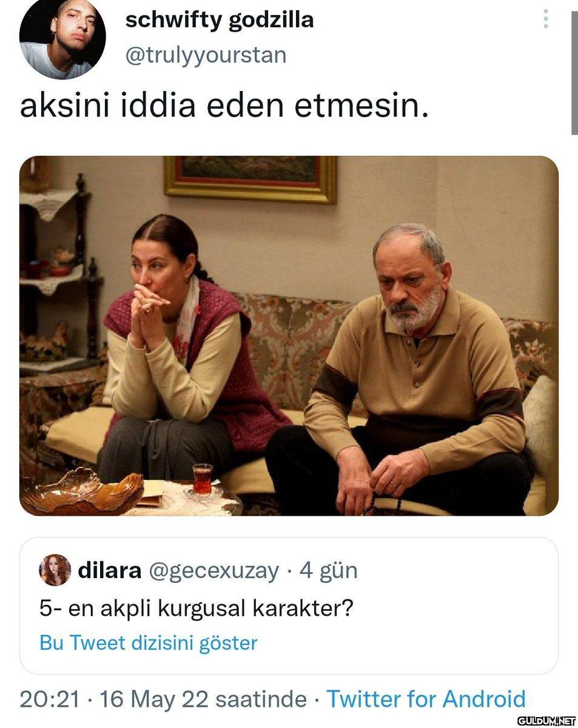The height and width of the screenshot is (728, 578).
Task: Open the quoted tweet '5- en akpli kurgusal karakter?'
Action: (x=289, y=605)
